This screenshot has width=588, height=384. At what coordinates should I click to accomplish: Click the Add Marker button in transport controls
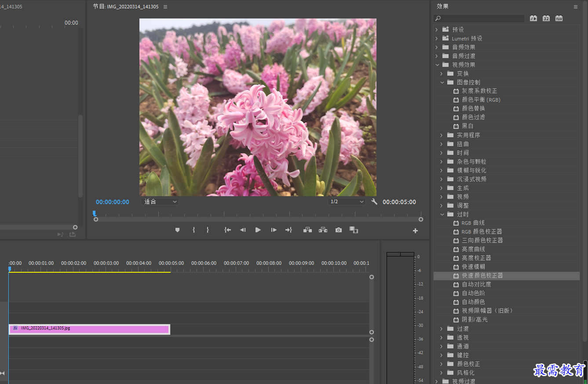178,230
